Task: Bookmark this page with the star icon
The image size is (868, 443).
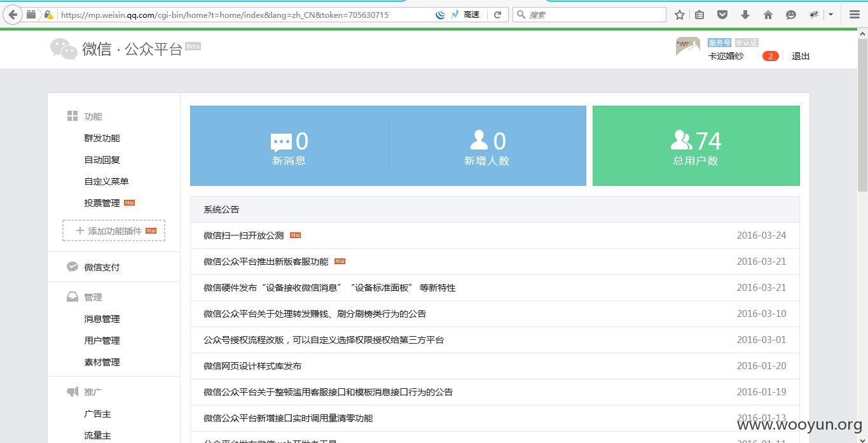Action: pyautogui.click(x=679, y=15)
